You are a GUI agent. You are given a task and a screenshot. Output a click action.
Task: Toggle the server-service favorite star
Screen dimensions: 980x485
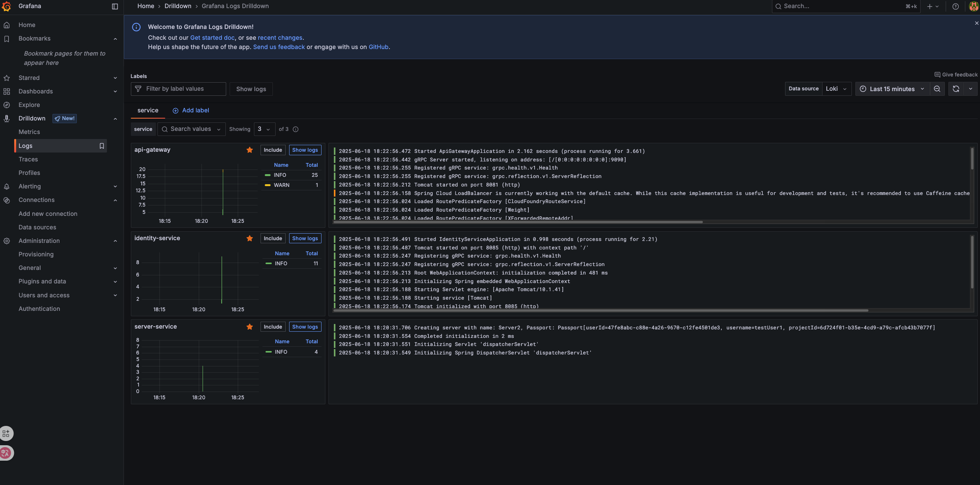click(x=250, y=327)
